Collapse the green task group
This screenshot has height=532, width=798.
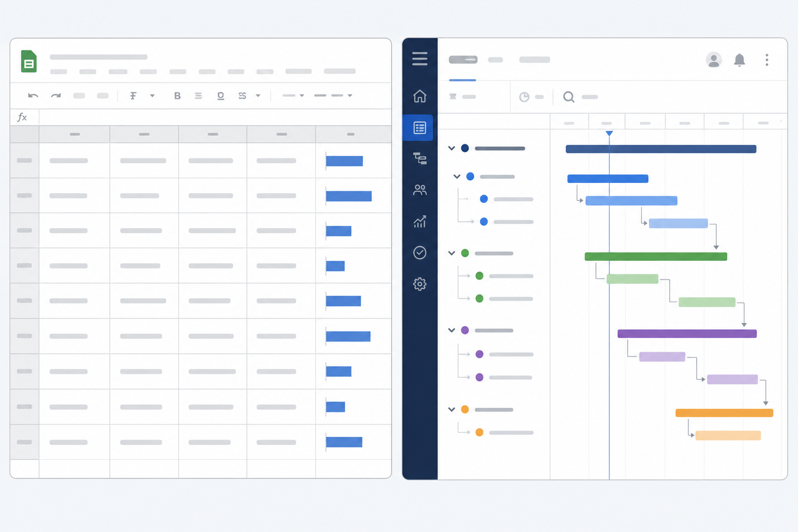point(451,253)
